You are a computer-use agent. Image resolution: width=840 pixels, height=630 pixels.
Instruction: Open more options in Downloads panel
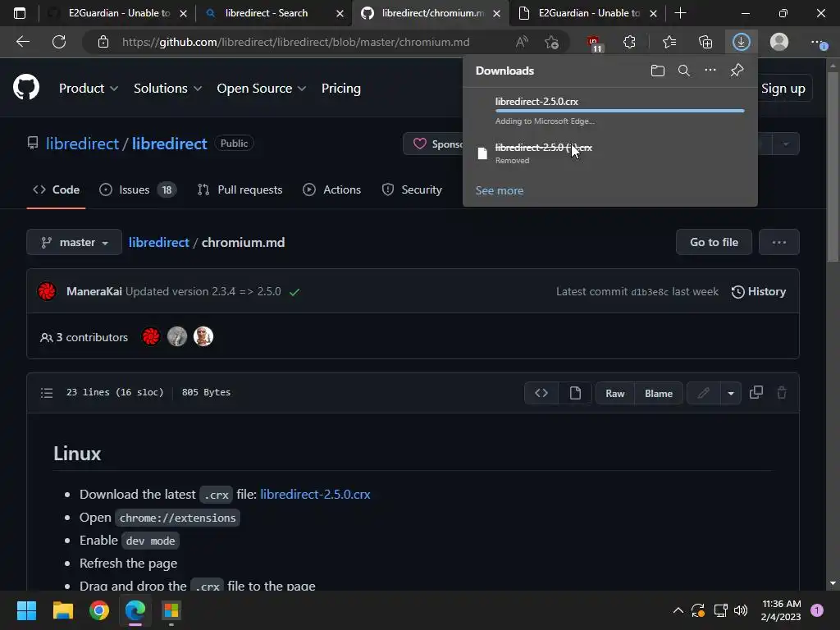(x=710, y=71)
